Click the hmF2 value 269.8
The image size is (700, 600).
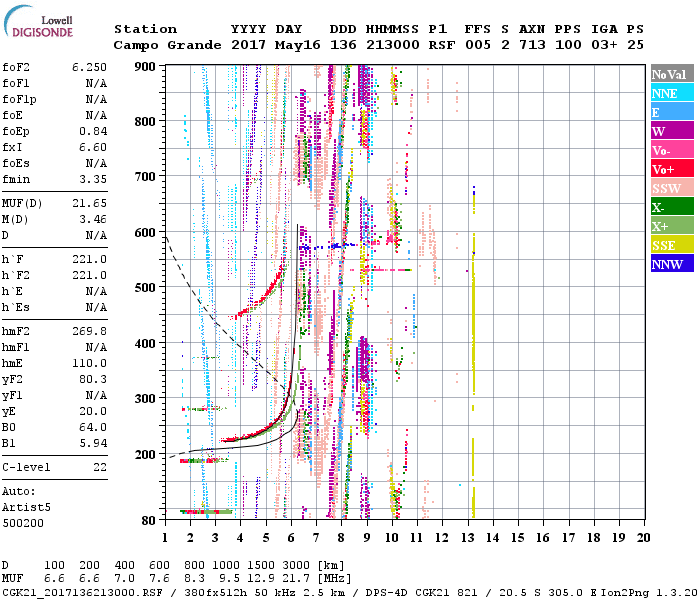pos(89,331)
